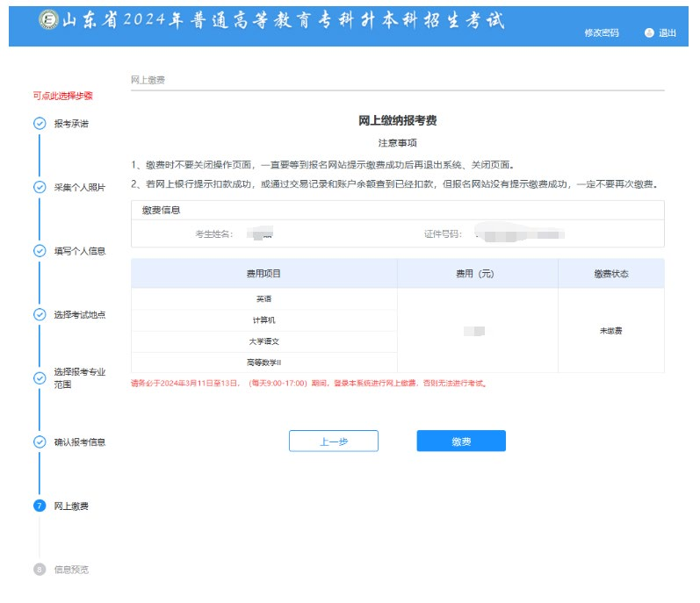Click the number 8 step circle
The height and width of the screenshot is (603, 700).
click(40, 569)
